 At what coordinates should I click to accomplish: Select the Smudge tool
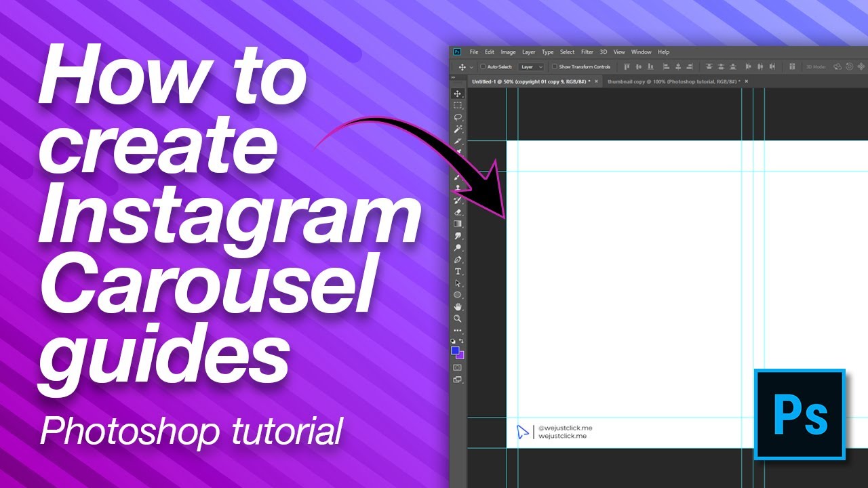[x=458, y=236]
